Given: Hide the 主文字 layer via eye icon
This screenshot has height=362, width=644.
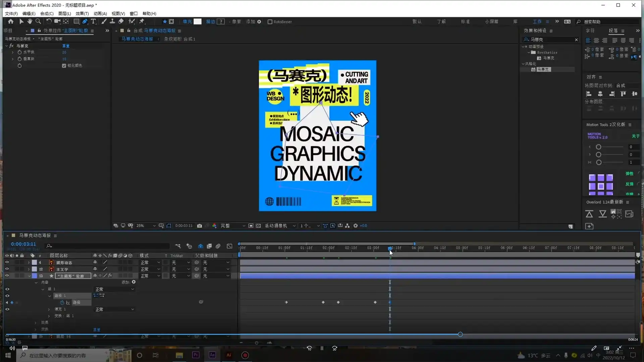Looking at the screenshot, I should pyautogui.click(x=7, y=269).
